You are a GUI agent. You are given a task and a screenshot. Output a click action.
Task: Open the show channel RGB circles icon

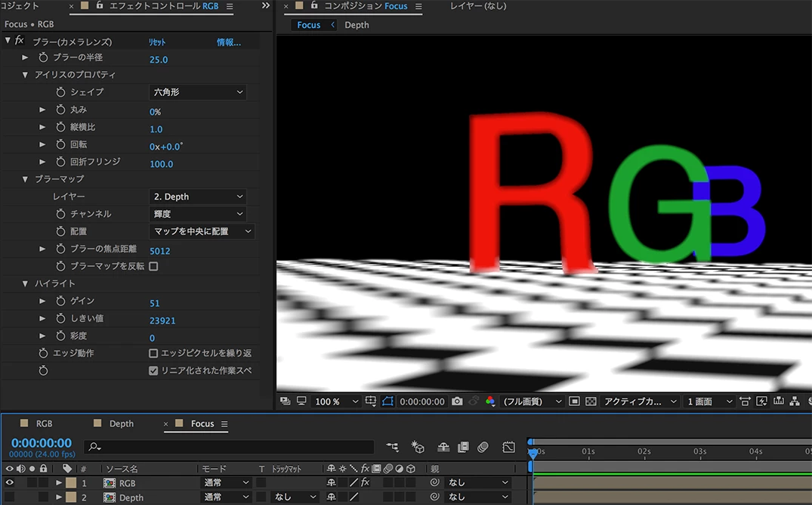pyautogui.click(x=490, y=401)
